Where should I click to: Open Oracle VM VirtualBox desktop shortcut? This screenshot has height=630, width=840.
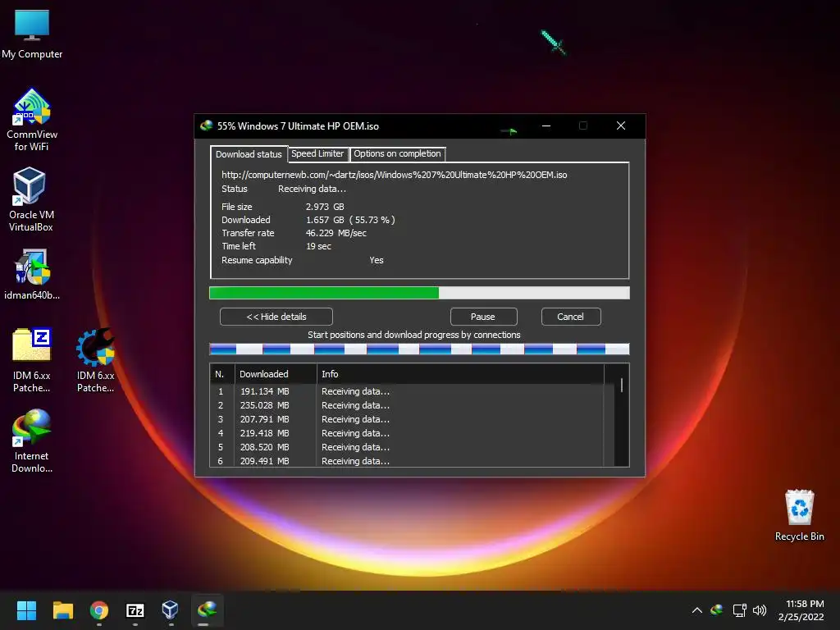point(31,199)
